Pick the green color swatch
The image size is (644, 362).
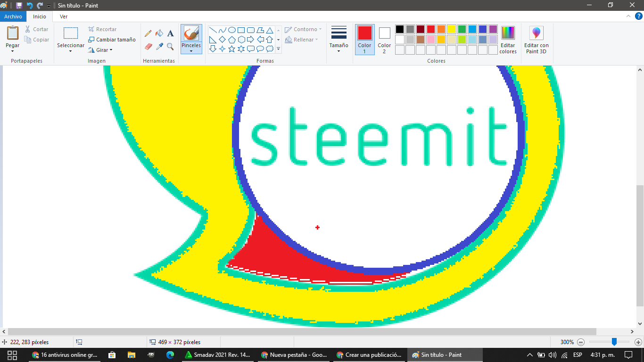462,29
